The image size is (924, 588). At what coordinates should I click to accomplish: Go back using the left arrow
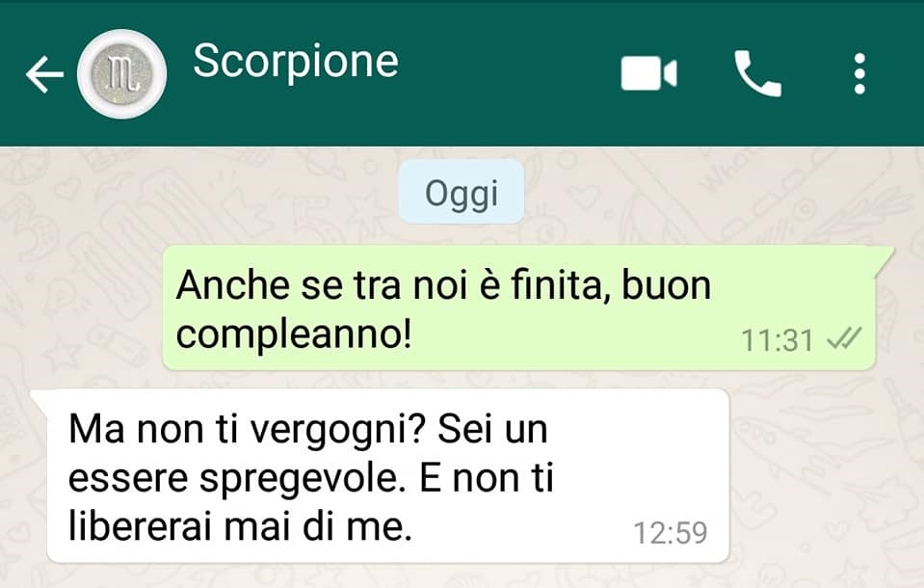[44, 74]
